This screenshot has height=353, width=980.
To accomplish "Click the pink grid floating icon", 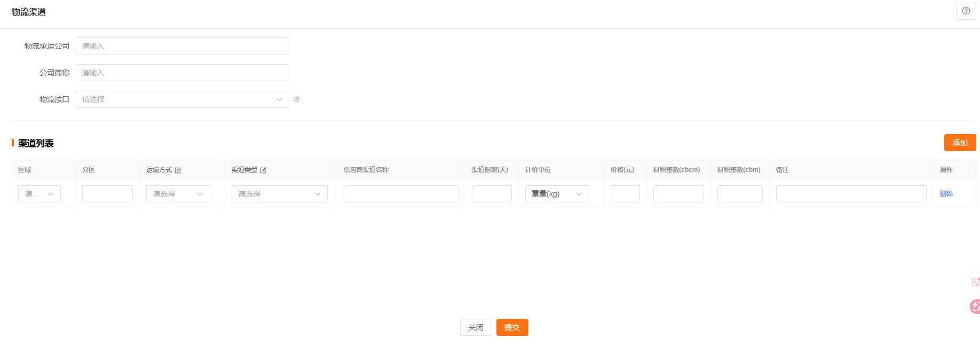I will coord(975,282).
